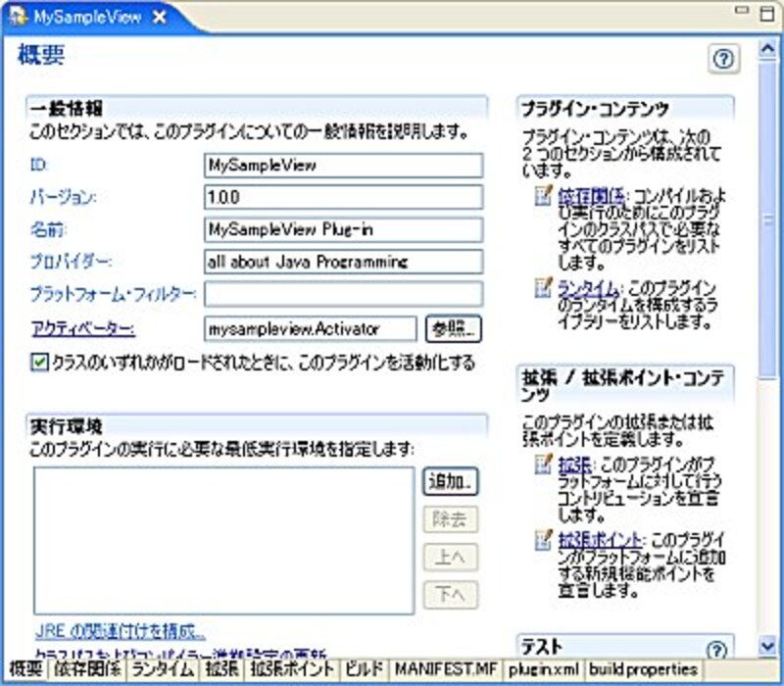Screen dimensions: 784x686
Task: Click the help icon beside 概要 heading
Action: coord(723,60)
